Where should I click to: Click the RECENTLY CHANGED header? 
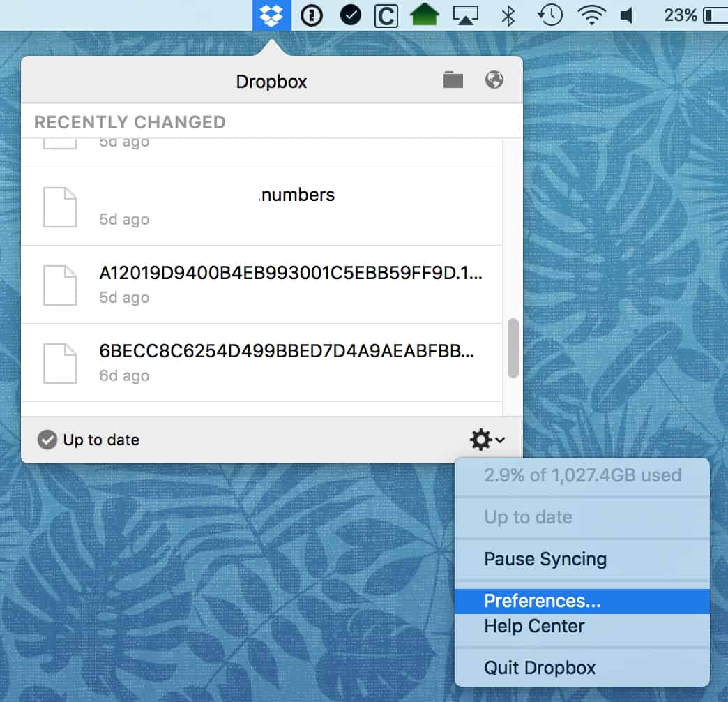tap(130, 122)
